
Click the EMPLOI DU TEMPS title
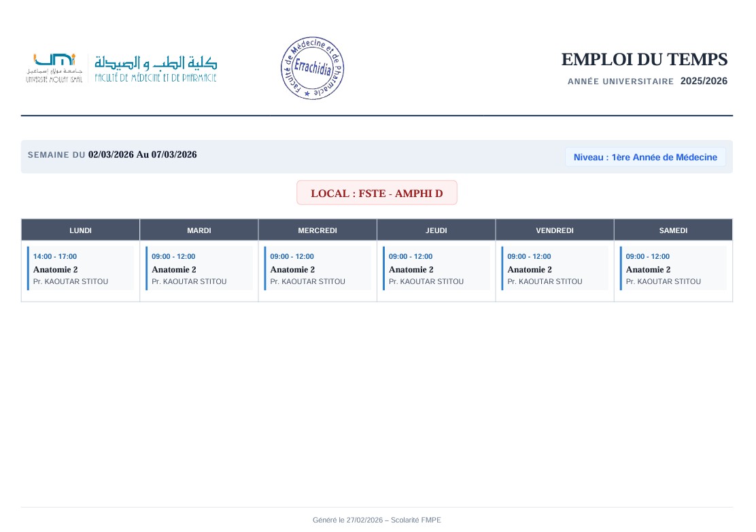tap(644, 60)
